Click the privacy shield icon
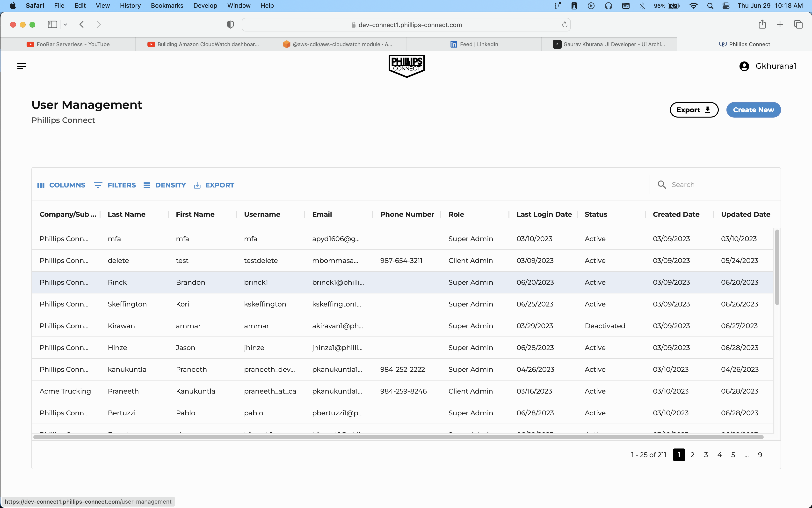The height and width of the screenshot is (508, 812). [230, 24]
